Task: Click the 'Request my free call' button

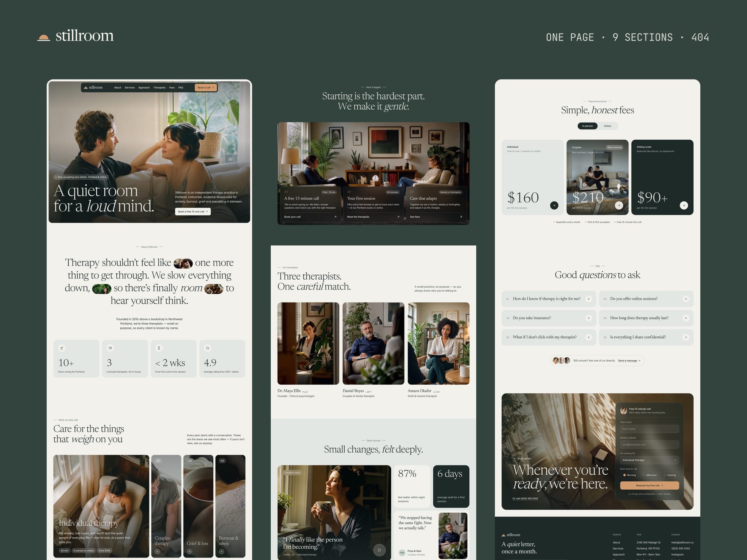Action: [650, 485]
